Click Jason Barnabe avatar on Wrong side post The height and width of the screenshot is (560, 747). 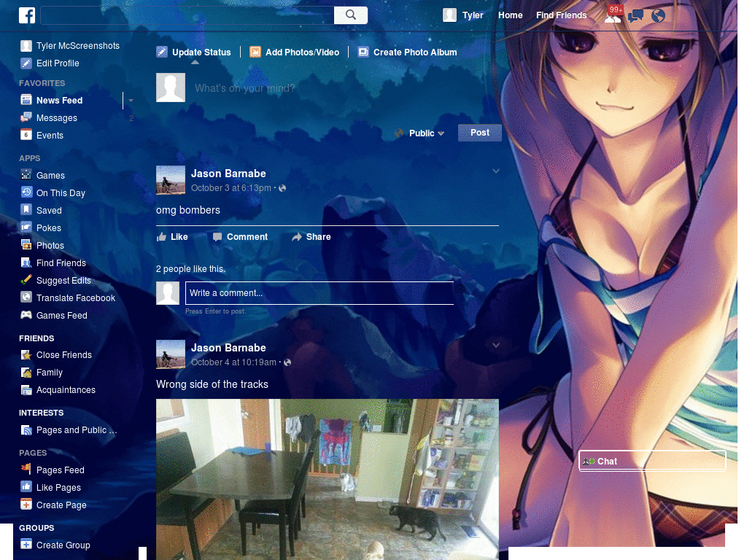coord(171,354)
